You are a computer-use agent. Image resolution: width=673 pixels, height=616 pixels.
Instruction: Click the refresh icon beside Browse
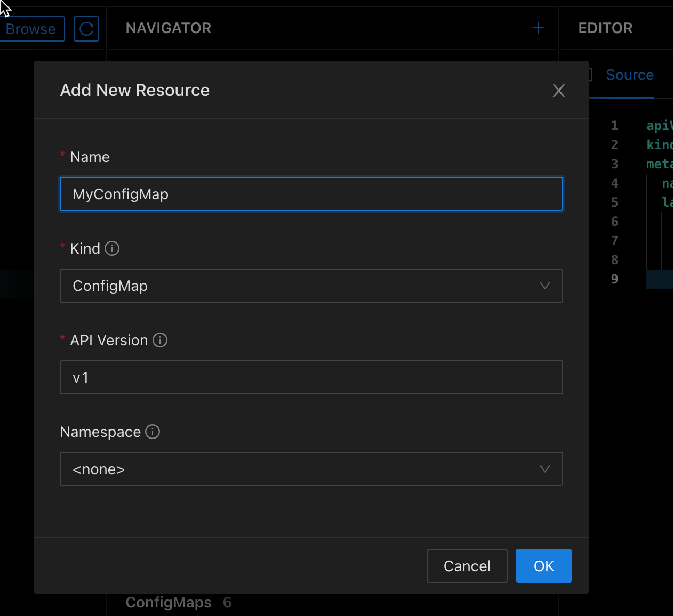click(86, 29)
